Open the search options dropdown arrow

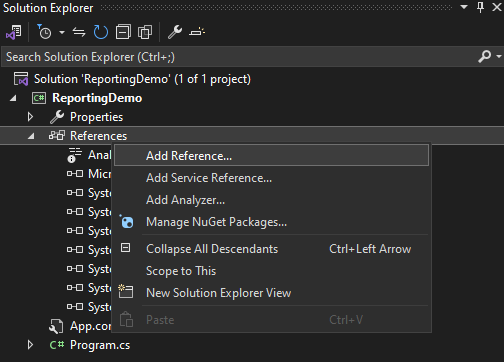click(499, 56)
